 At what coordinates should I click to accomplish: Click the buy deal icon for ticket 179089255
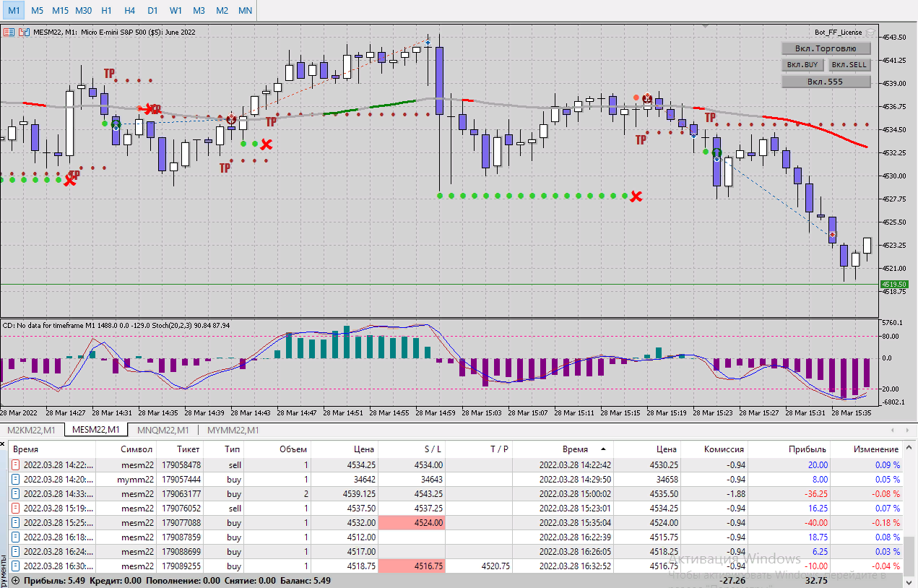(16, 566)
